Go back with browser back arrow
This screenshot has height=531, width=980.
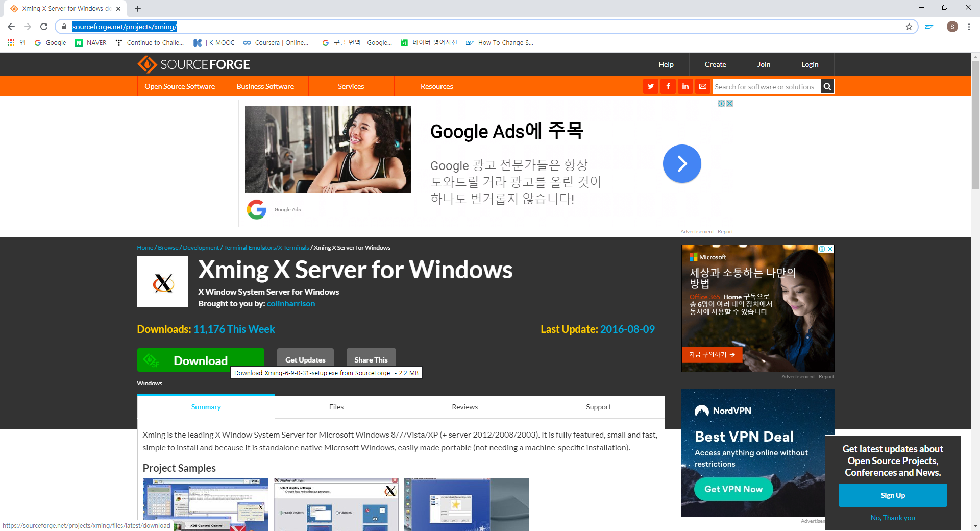11,27
